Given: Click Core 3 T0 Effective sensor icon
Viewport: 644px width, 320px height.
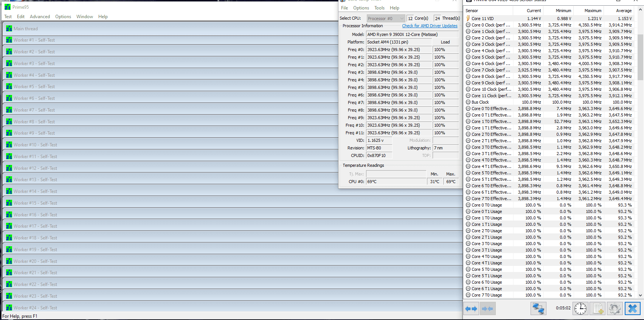Looking at the screenshot, I should [468, 147].
